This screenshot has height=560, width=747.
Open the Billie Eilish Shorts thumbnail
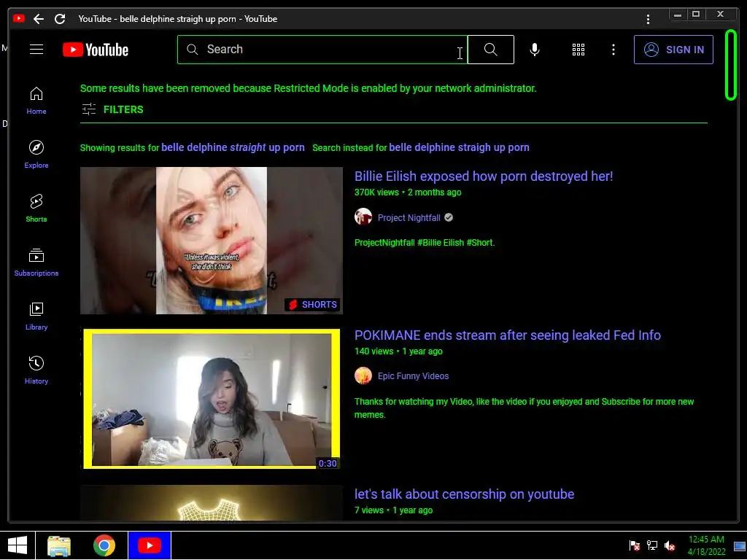point(212,241)
